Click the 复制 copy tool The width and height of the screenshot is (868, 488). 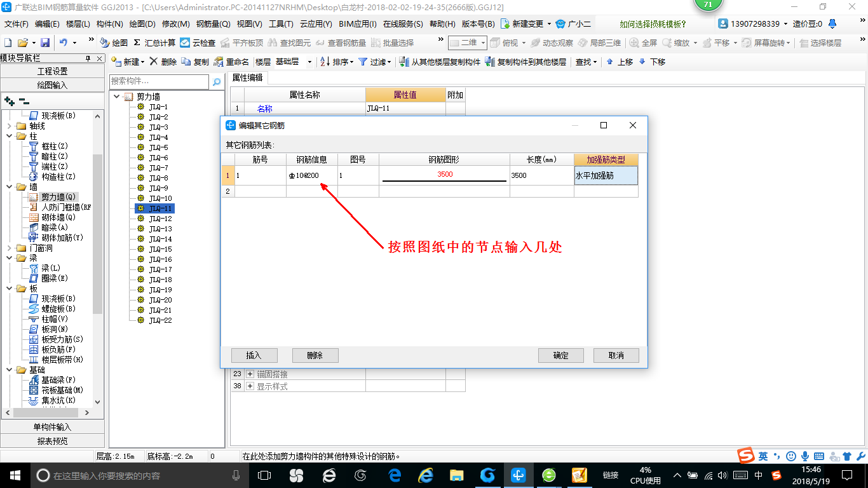195,62
